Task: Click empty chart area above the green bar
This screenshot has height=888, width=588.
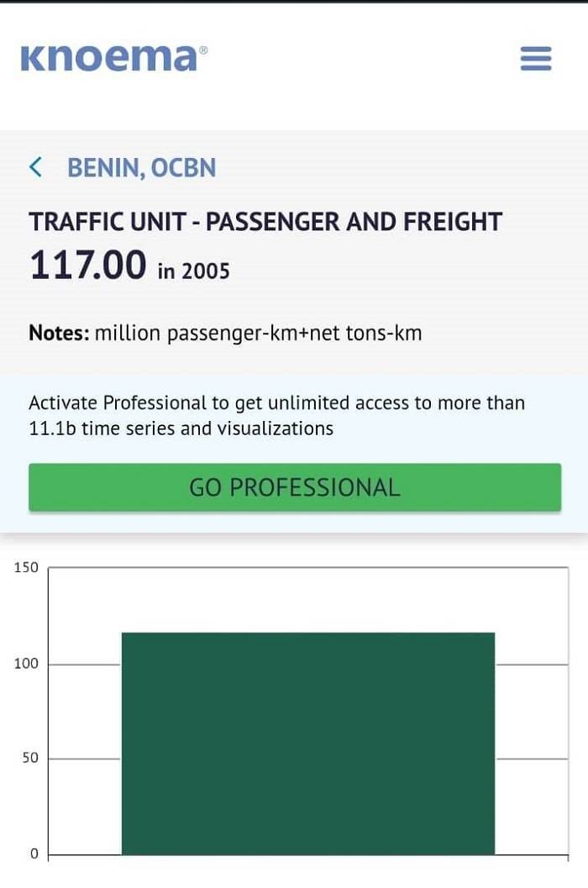Action: tap(307, 600)
